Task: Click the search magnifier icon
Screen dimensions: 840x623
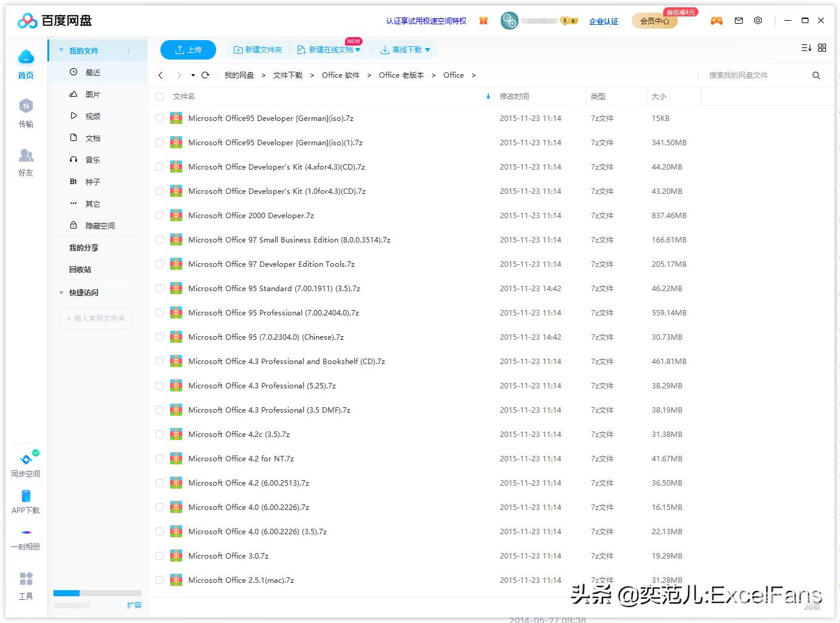Action: [816, 75]
